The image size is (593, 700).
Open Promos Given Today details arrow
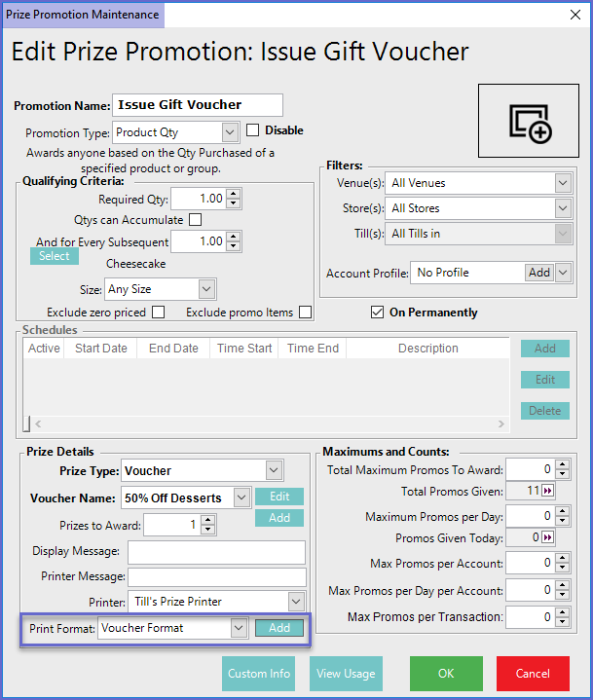tap(547, 538)
